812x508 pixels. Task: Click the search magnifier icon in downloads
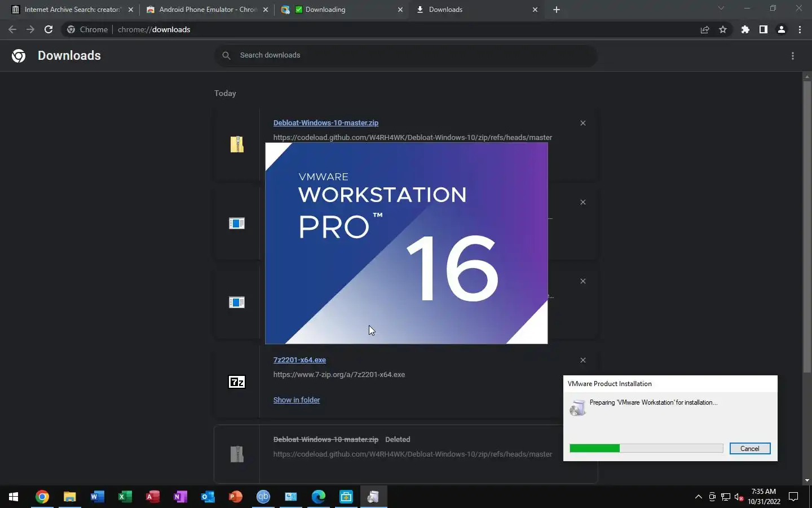pyautogui.click(x=226, y=55)
